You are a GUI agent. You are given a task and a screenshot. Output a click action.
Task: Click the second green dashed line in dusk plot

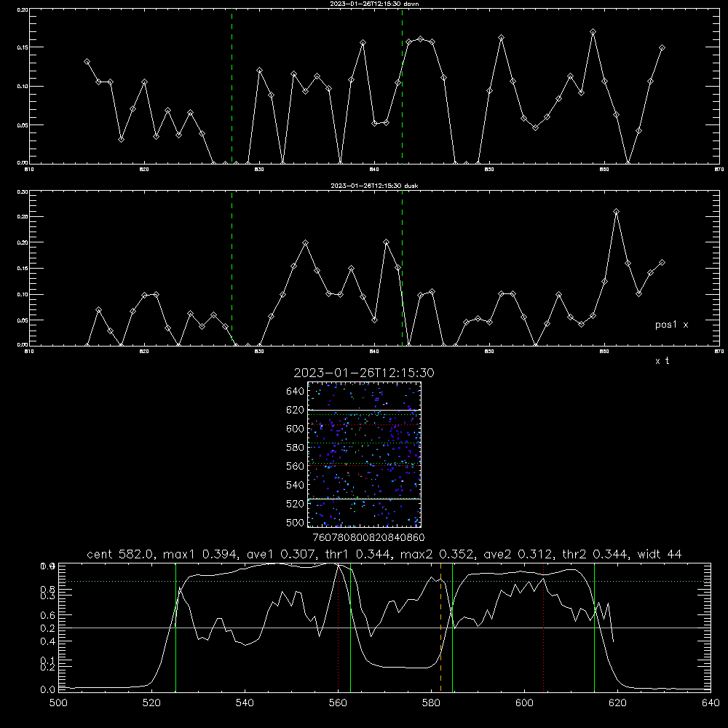402,269
